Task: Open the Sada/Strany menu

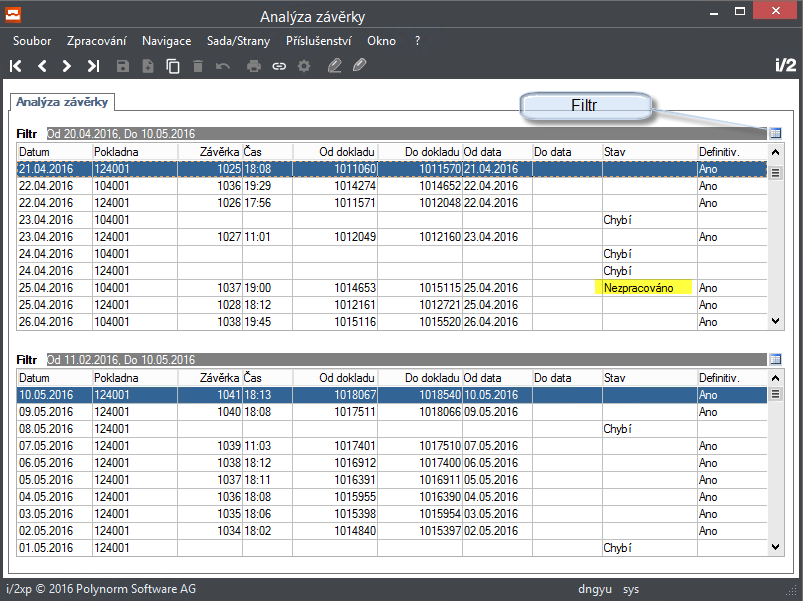Action: pyautogui.click(x=238, y=41)
